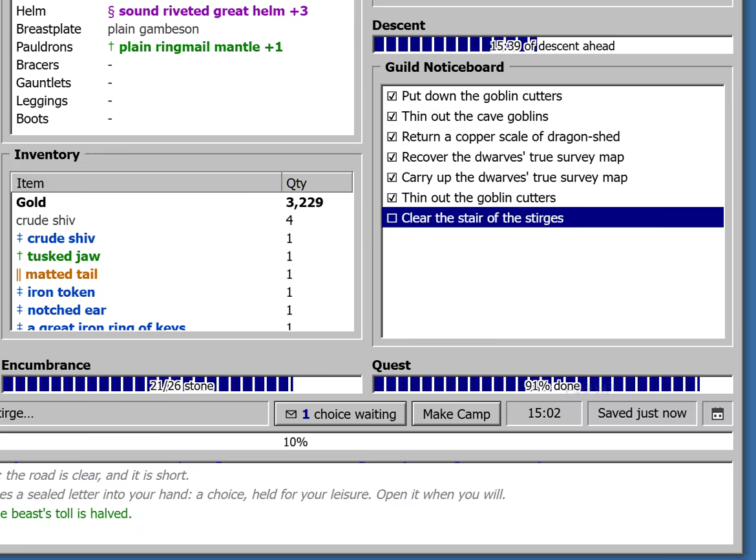Click the Bracers equipment slot
Viewport: 756px width, 560px height.
184,65
